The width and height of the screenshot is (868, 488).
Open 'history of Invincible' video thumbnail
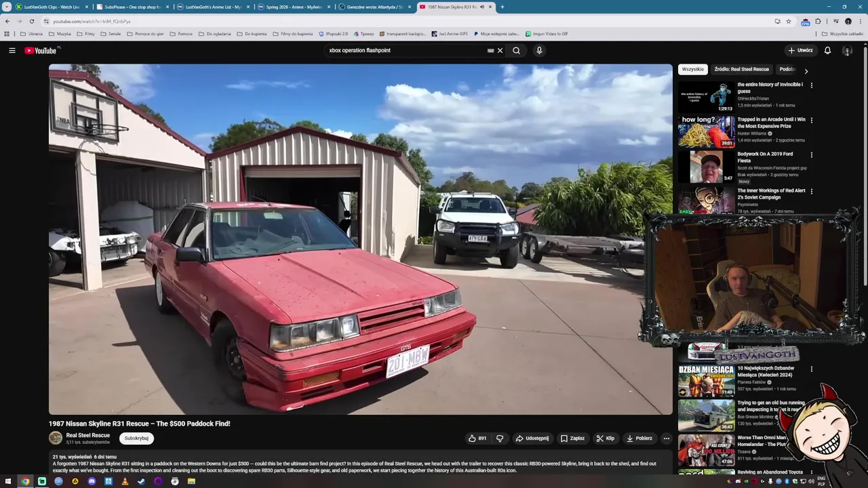[706, 97]
